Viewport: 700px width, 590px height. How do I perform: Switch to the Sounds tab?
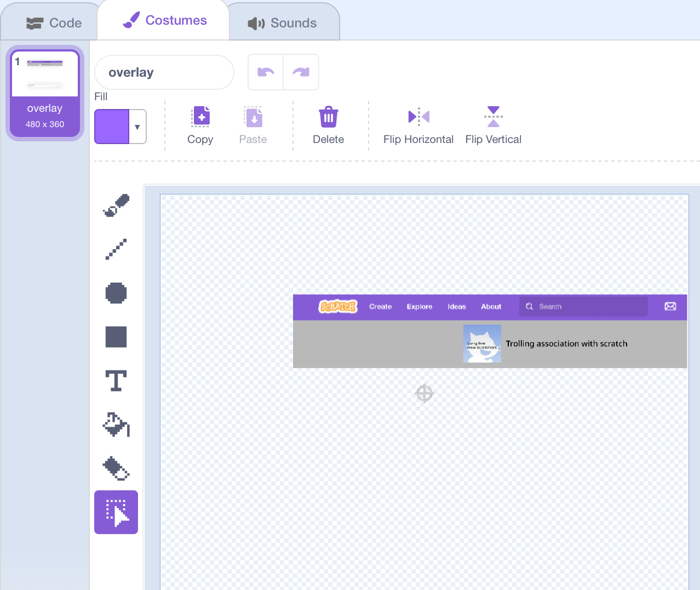tap(282, 23)
